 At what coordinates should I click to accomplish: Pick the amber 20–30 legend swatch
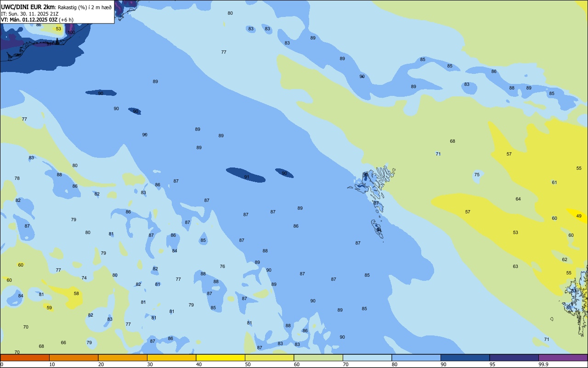123,357
